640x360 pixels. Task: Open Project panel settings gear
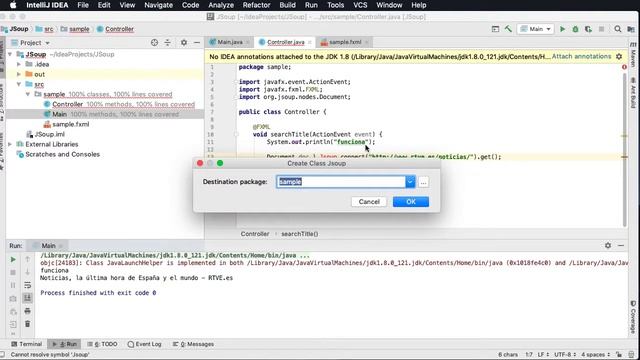(x=184, y=42)
